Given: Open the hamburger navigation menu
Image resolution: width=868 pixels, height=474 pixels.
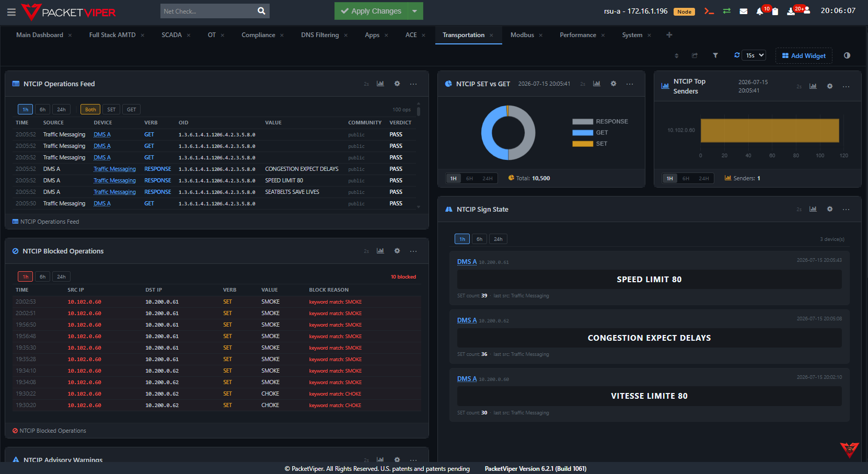Looking at the screenshot, I should click(x=11, y=11).
